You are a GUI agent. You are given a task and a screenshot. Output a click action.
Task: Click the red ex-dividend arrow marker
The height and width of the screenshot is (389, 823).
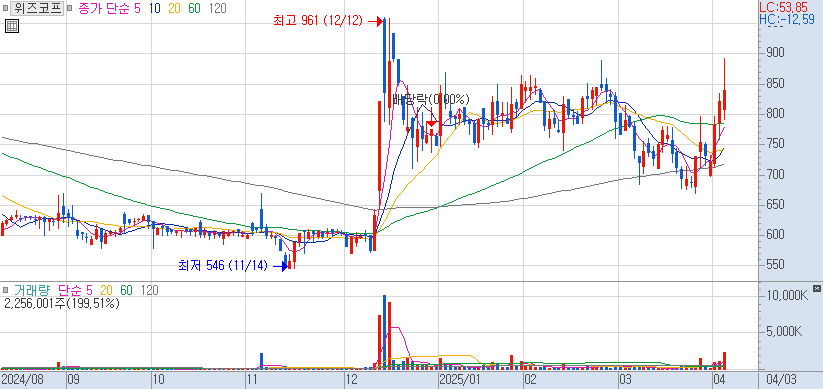pos(431,124)
